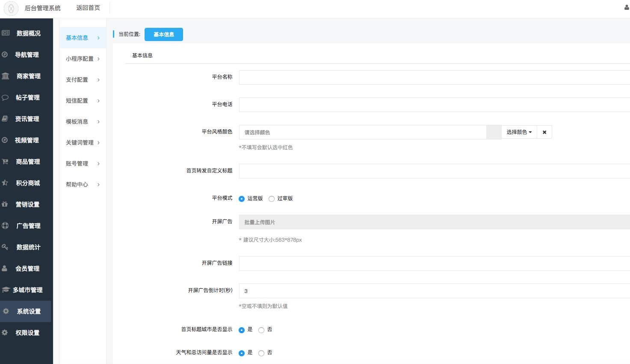Click the grey color preview swatch
630x364 pixels.
tap(494, 132)
